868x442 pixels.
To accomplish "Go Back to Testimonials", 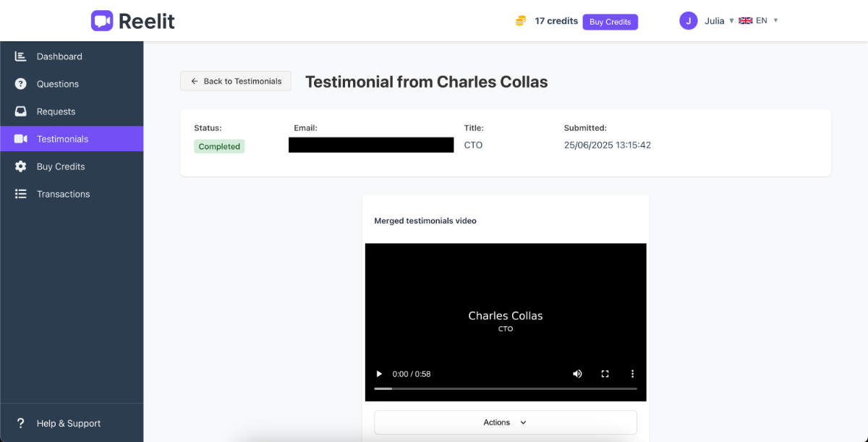I will tap(236, 81).
